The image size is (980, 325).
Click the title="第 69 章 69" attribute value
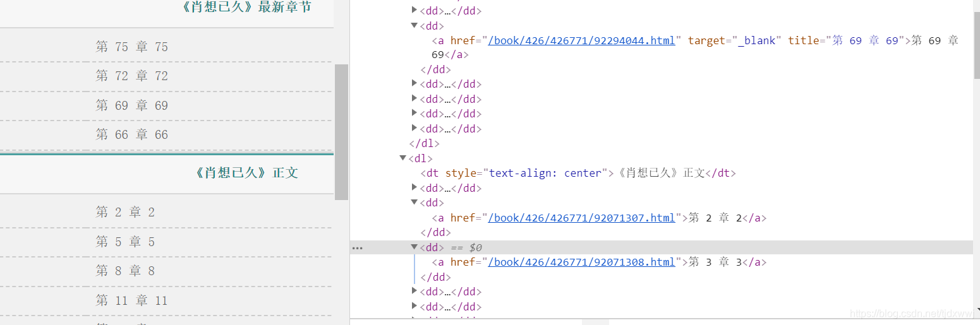(866, 40)
